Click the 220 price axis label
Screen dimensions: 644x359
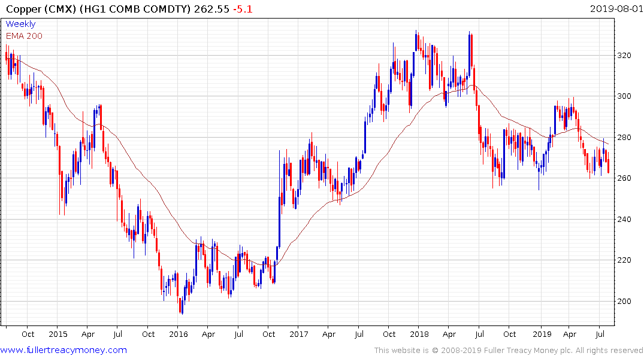(x=624, y=260)
